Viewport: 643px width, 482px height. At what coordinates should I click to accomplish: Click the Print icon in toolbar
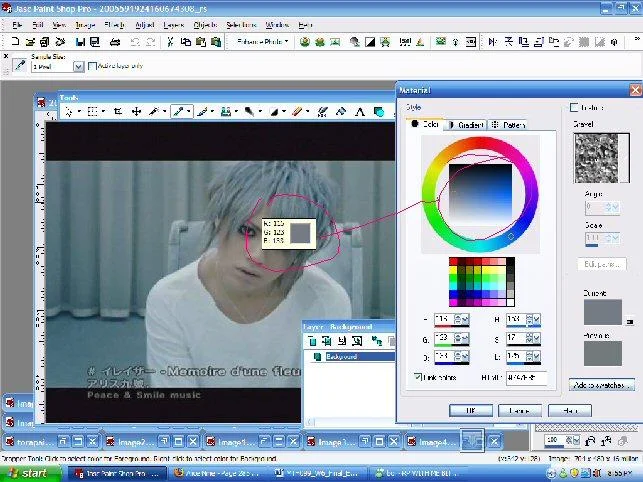115,41
